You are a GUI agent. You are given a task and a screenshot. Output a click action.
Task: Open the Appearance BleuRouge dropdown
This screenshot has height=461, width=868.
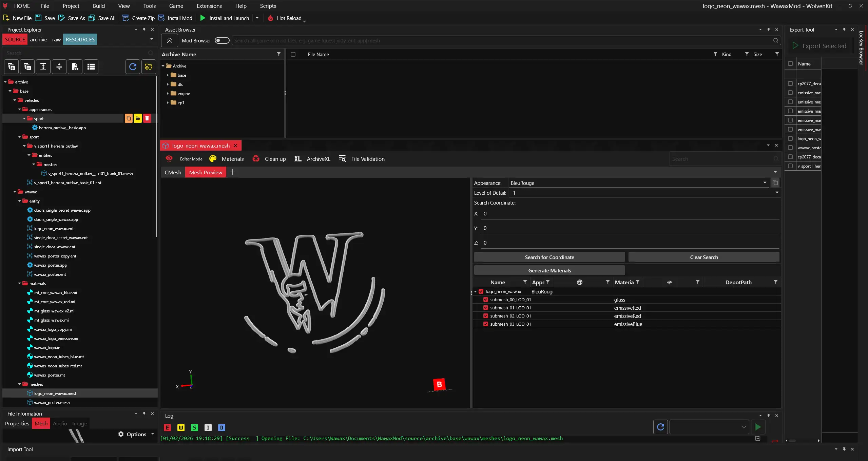tap(765, 183)
